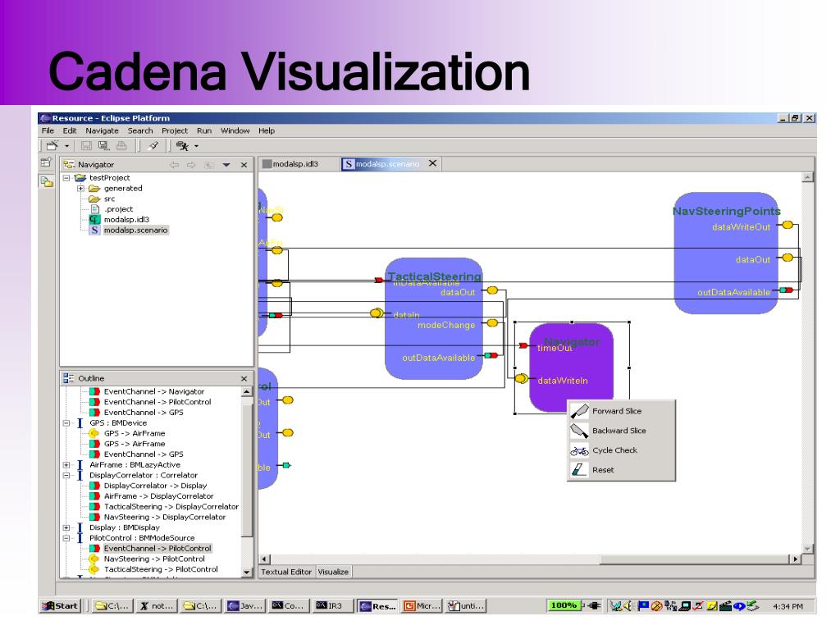Open the new wizard toolbar icon
The height and width of the screenshot is (630, 840).
[52, 145]
